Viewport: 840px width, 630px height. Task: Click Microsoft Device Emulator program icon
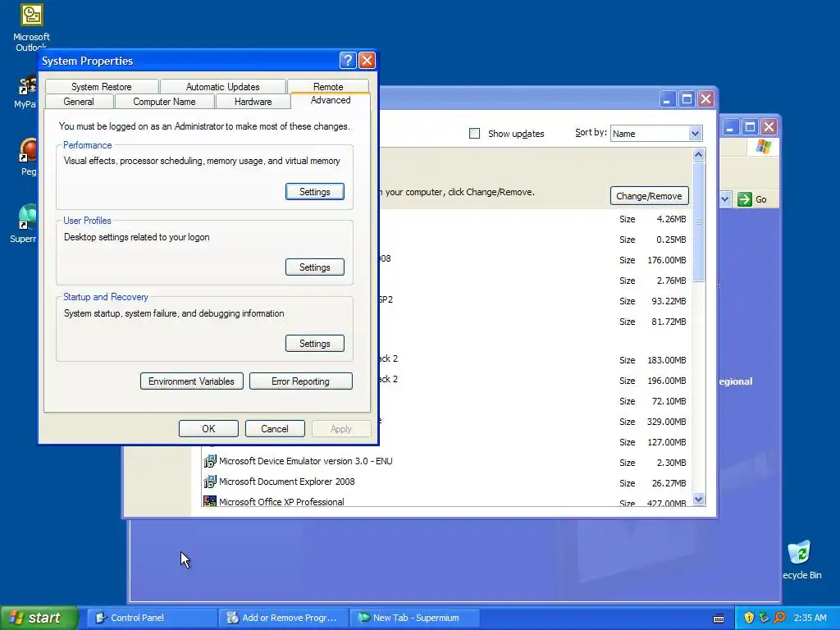[210, 461]
